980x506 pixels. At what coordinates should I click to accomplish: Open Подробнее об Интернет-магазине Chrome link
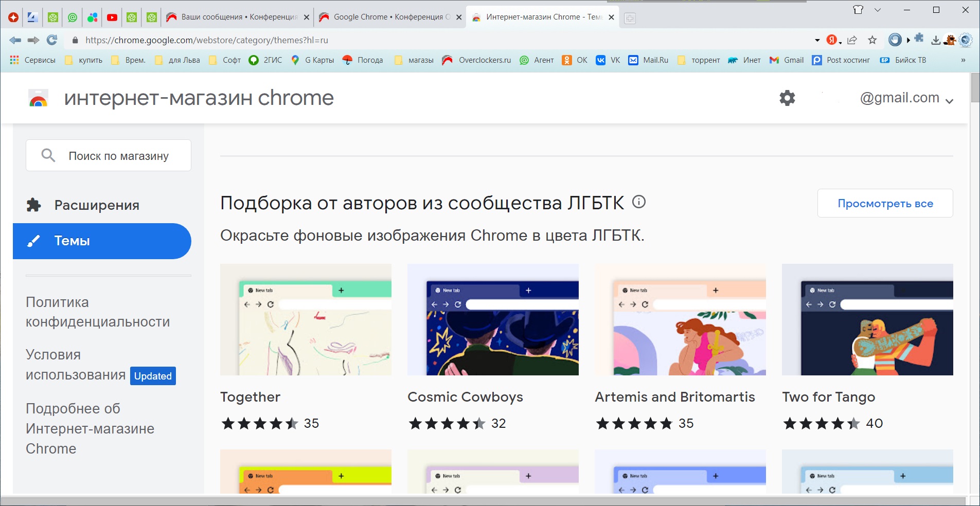(x=90, y=429)
